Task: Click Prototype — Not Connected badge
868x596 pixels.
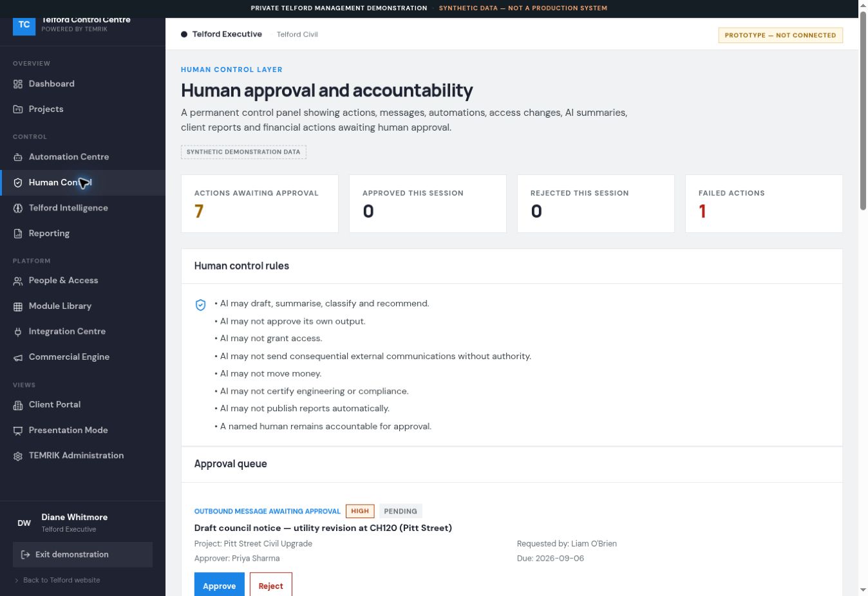Action: click(780, 35)
